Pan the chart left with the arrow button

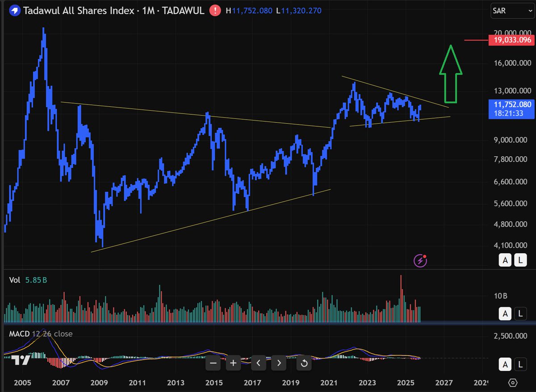coord(259,363)
